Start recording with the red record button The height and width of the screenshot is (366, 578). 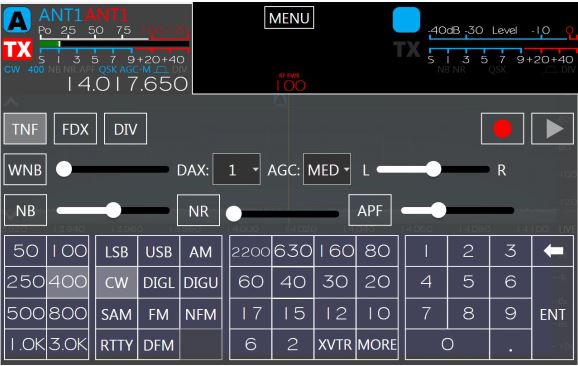click(502, 129)
